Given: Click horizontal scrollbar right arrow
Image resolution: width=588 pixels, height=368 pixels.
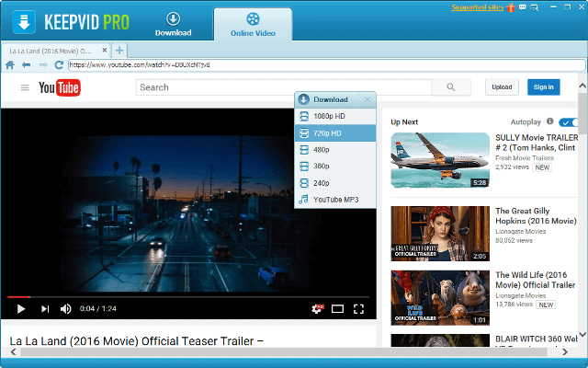Looking at the screenshot, I should pos(565,351).
